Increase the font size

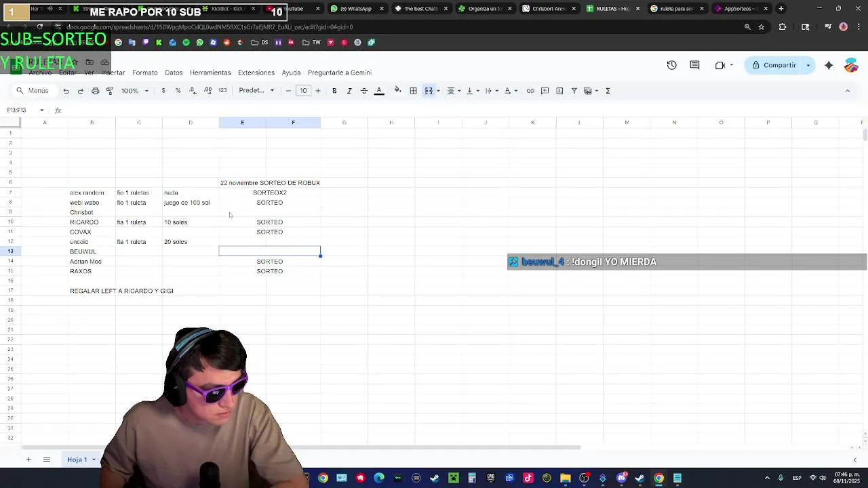pyautogui.click(x=318, y=91)
